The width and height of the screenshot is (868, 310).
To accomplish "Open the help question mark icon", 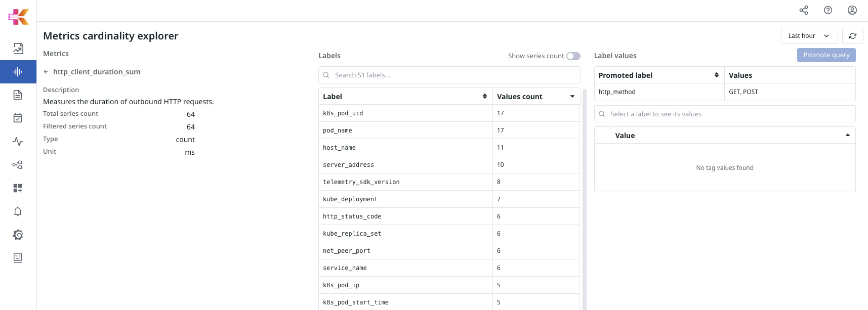I will [828, 10].
